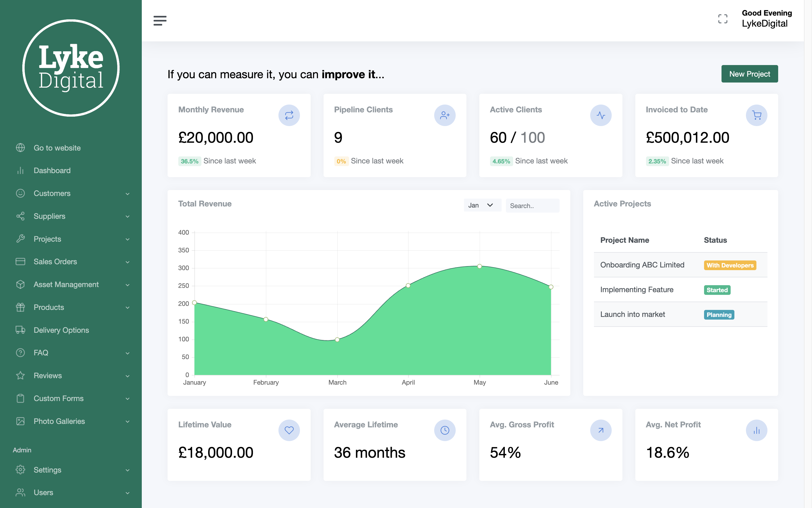Click the truck icon beside Delivery Options

pyautogui.click(x=20, y=330)
